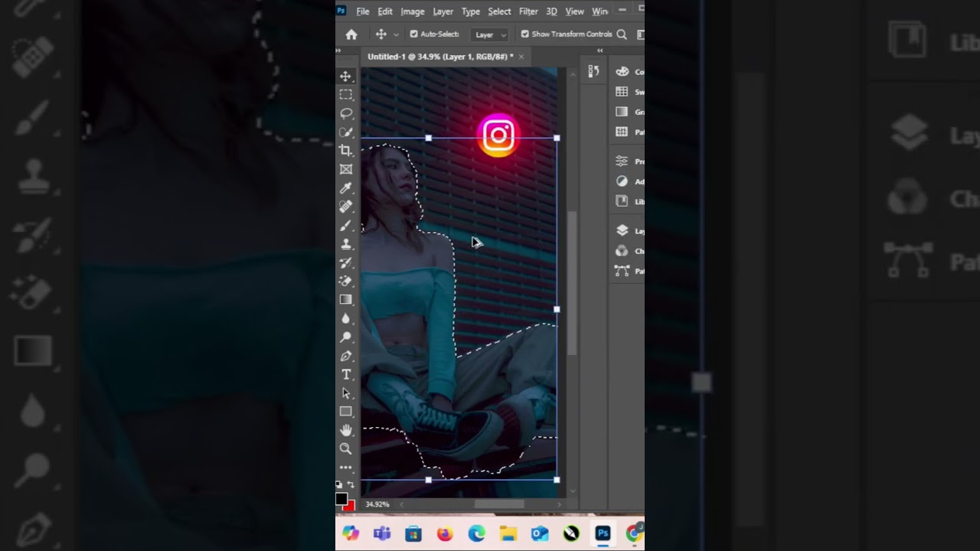Choose the Horizontal Type tool

tap(346, 374)
